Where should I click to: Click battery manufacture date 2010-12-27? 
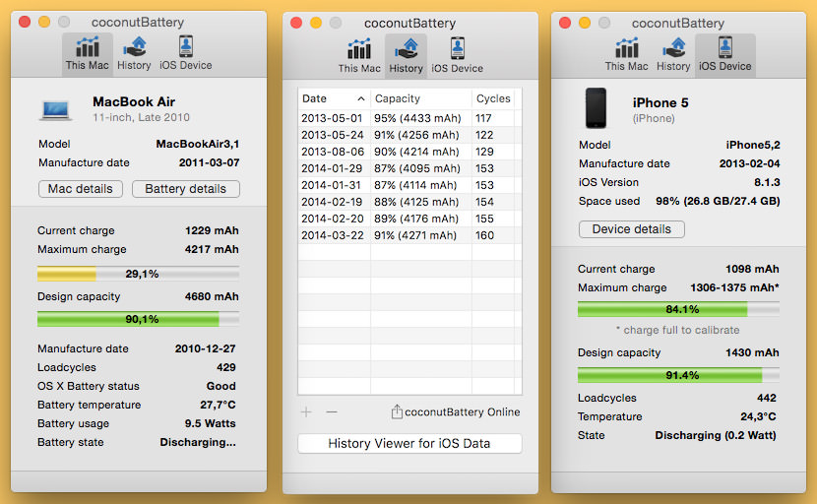pyautogui.click(x=206, y=348)
